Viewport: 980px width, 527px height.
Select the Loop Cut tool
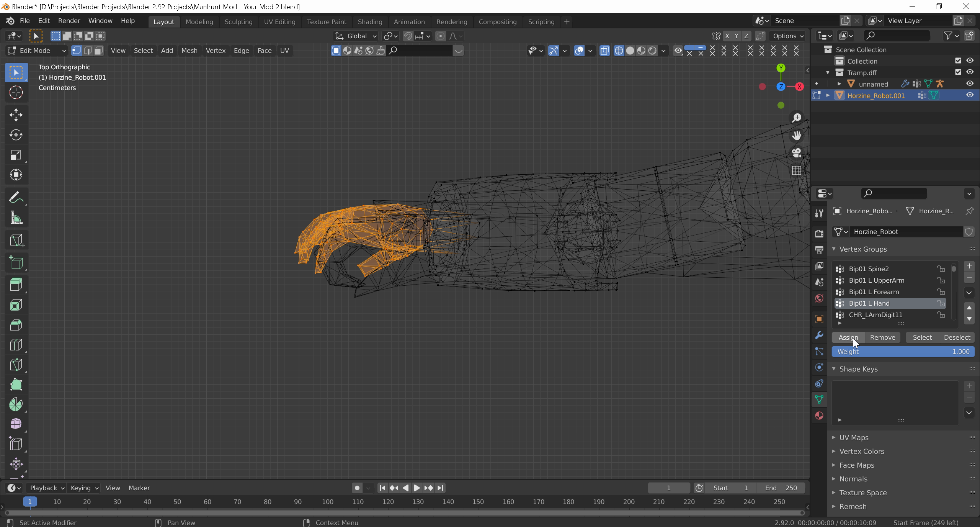tap(16, 344)
